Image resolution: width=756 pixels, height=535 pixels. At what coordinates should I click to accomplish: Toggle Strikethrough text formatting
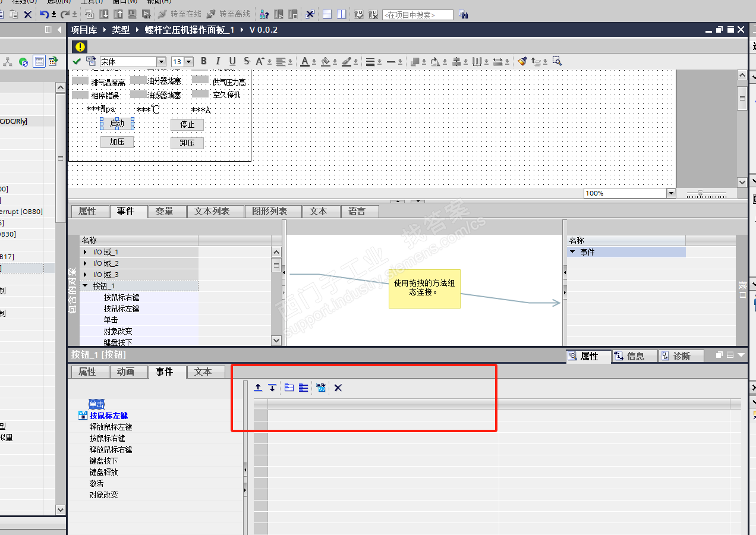[x=247, y=61]
